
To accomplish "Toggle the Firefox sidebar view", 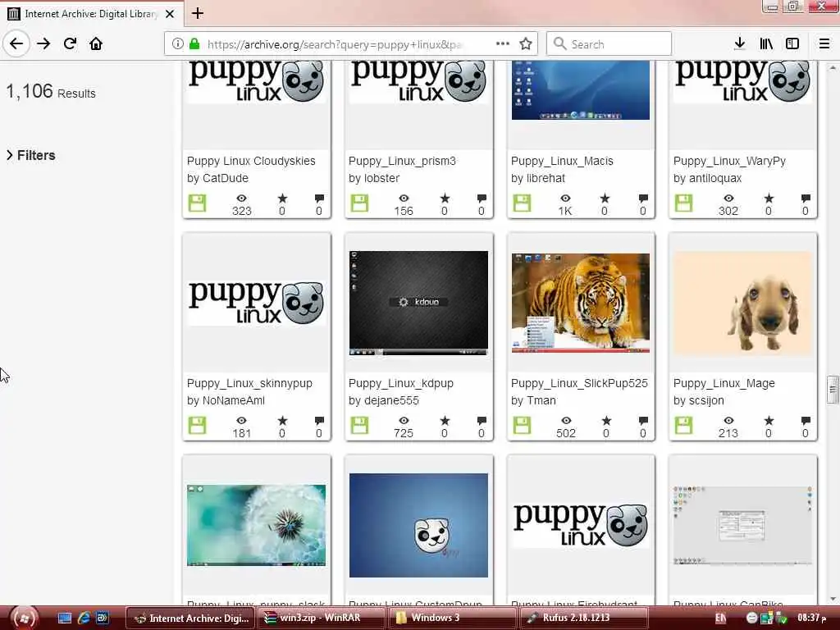I will (x=792, y=44).
